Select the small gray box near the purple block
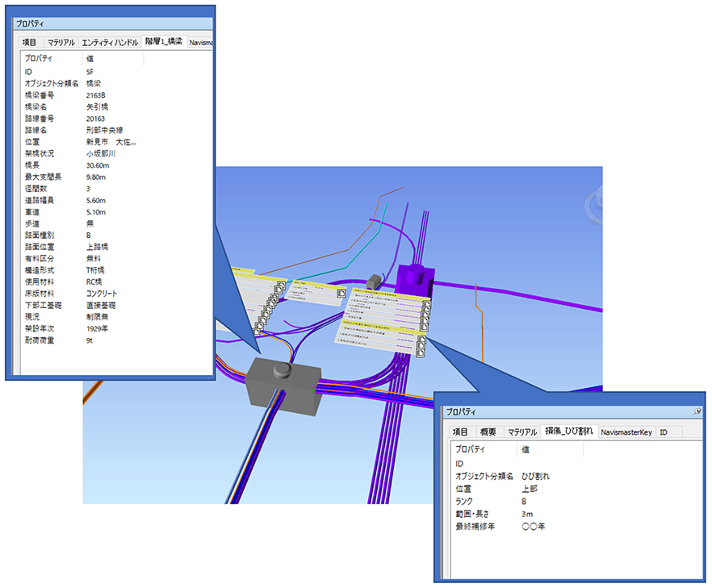The image size is (712, 588). tap(374, 281)
